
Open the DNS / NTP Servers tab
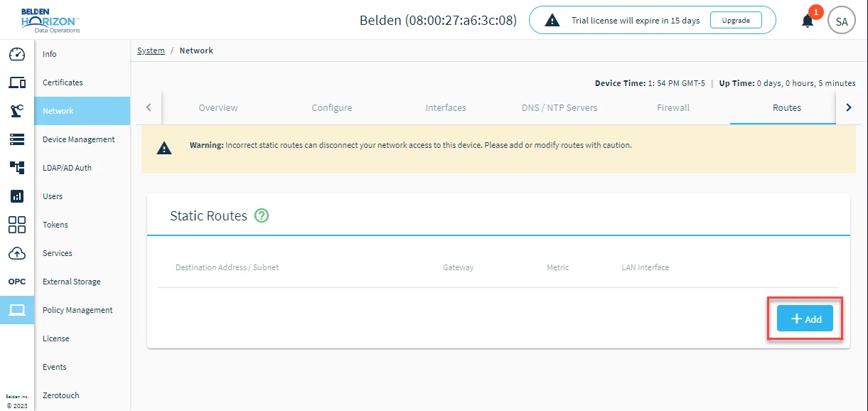(x=559, y=108)
